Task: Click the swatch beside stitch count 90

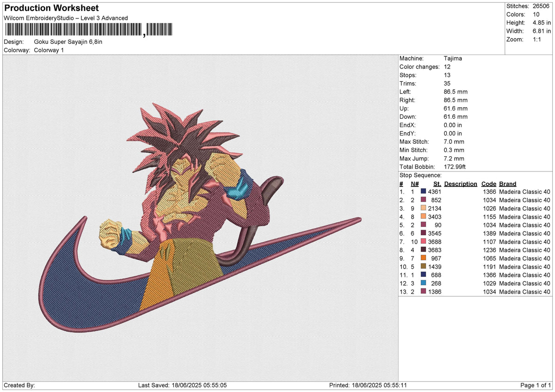Action: [423, 225]
